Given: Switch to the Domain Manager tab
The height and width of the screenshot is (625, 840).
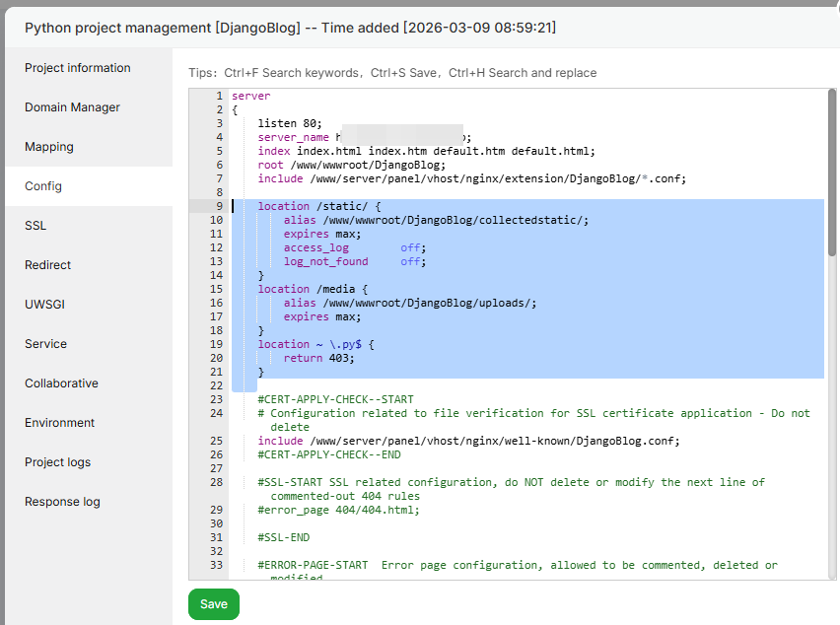Looking at the screenshot, I should (x=72, y=107).
